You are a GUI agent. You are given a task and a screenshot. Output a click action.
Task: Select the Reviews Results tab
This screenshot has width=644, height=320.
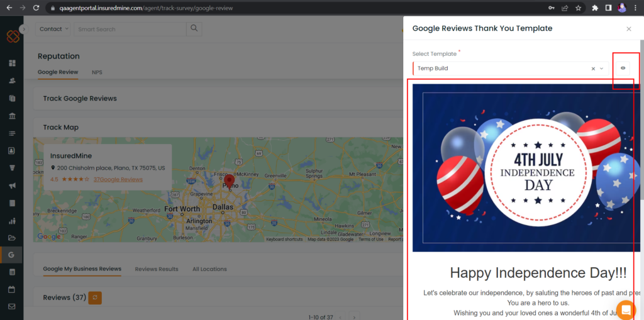[x=157, y=269]
